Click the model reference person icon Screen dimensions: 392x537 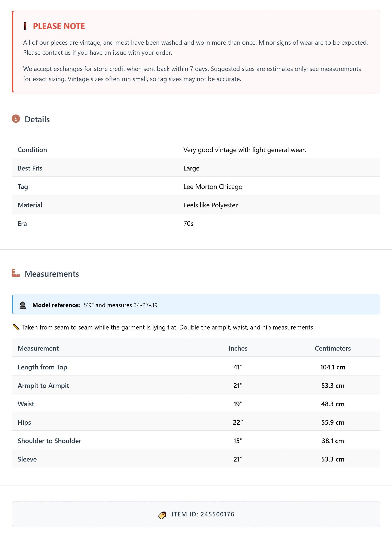tap(23, 305)
